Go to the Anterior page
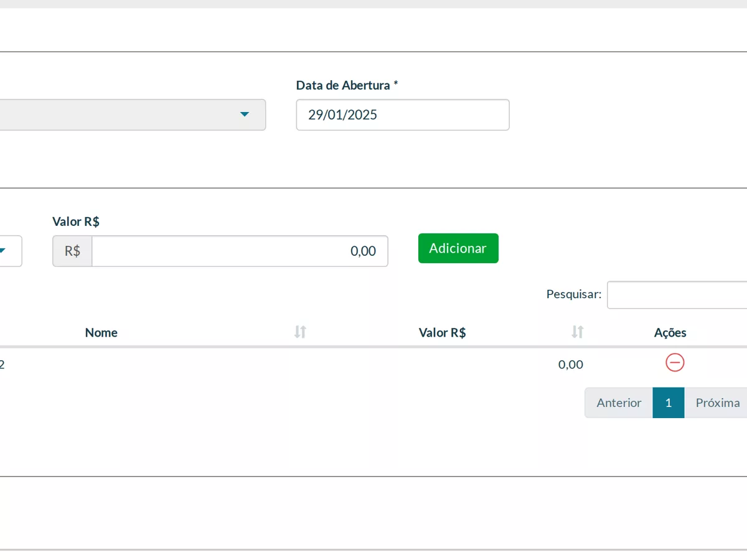The width and height of the screenshot is (747, 560). pos(619,403)
